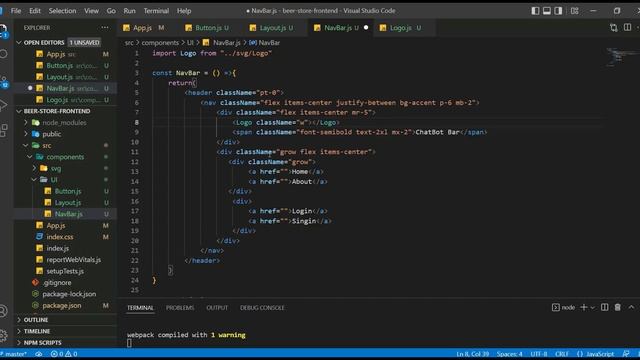The height and width of the screenshot is (360, 640).
Task: Open package.json in explorer tree
Action: pos(66,305)
